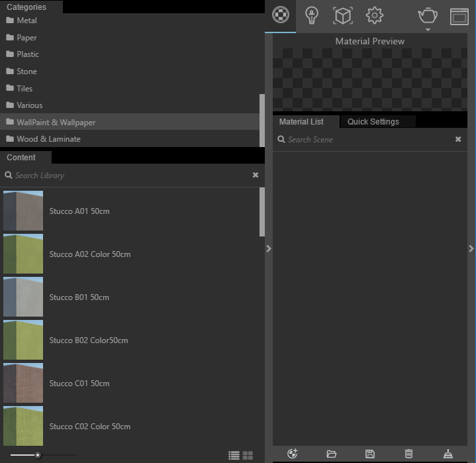The image size is (476, 463).
Task: Adjust the thumbnail size slider
Action: click(38, 455)
